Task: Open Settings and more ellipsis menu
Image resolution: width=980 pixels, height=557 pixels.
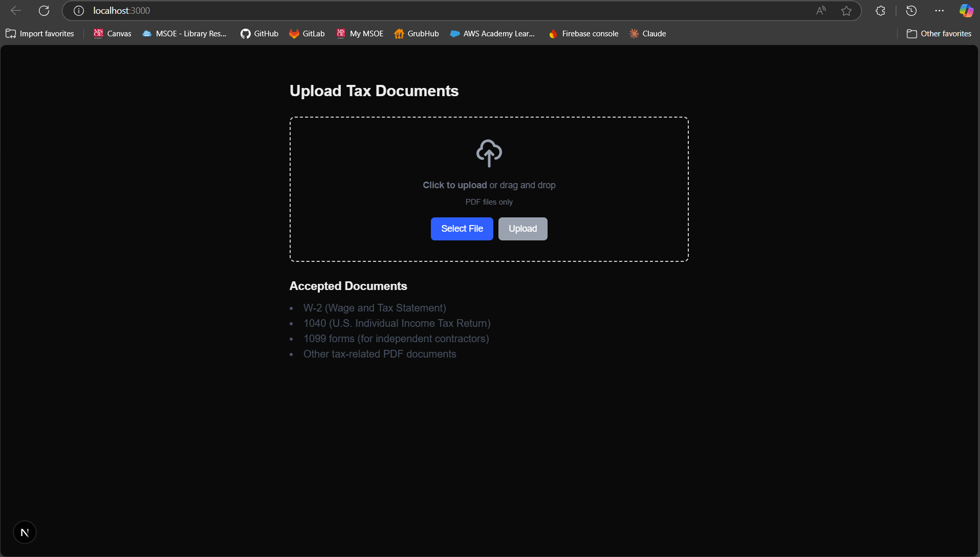Action: 939,11
